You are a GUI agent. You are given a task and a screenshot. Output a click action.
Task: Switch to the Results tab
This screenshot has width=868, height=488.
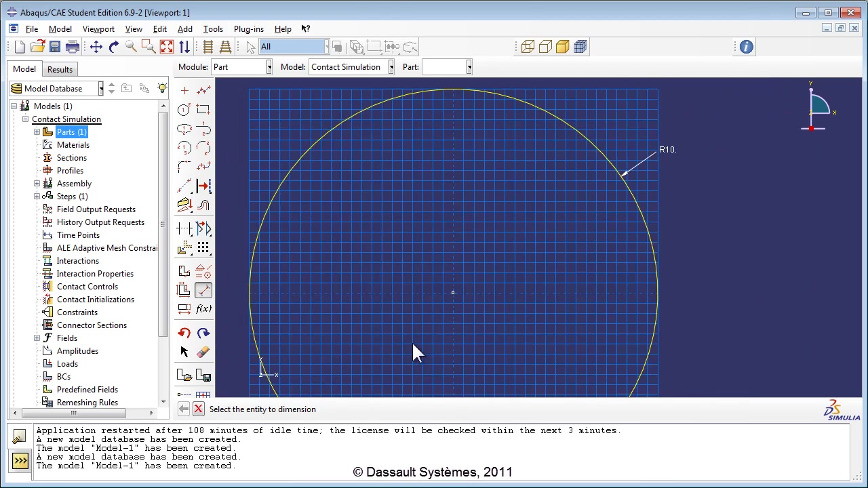(x=60, y=69)
